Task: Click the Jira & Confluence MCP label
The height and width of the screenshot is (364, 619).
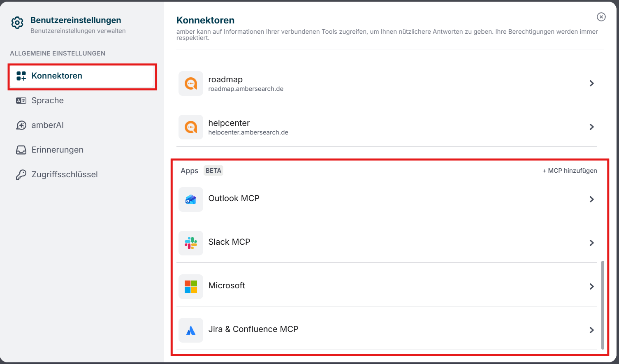Action: [x=253, y=329]
